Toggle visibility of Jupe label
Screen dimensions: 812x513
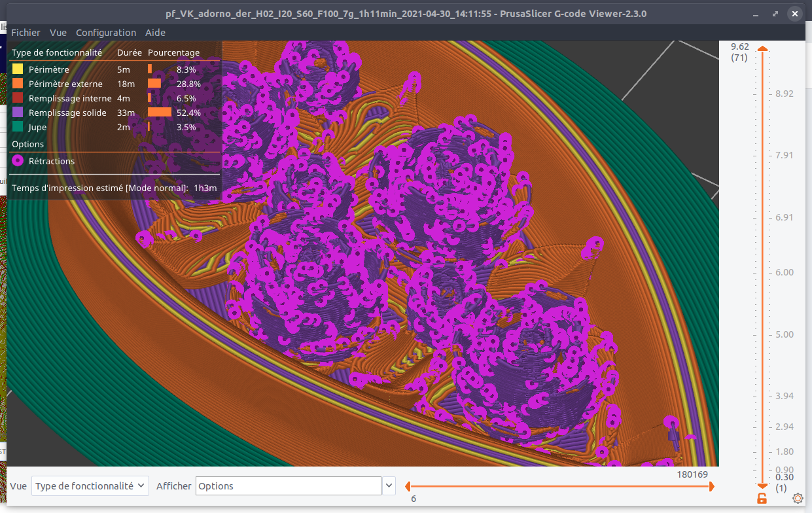tap(38, 127)
